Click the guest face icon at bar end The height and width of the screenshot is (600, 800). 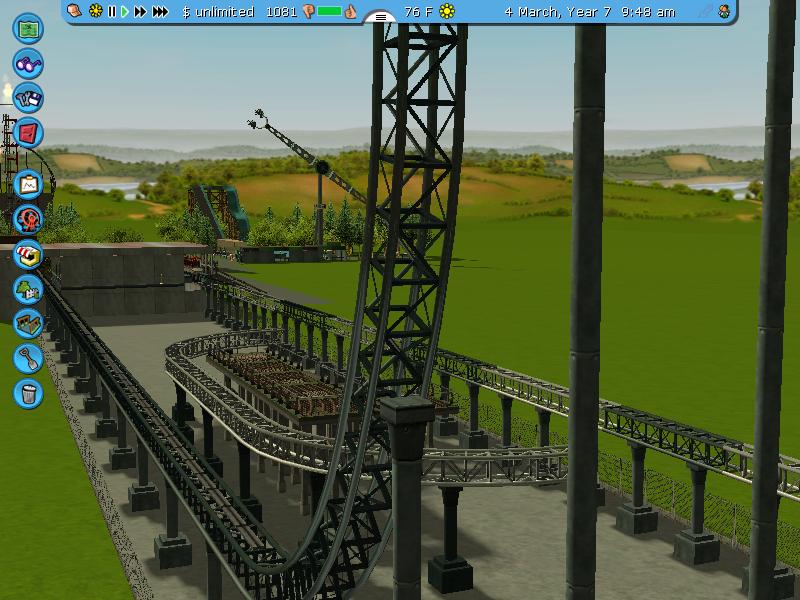(x=724, y=11)
